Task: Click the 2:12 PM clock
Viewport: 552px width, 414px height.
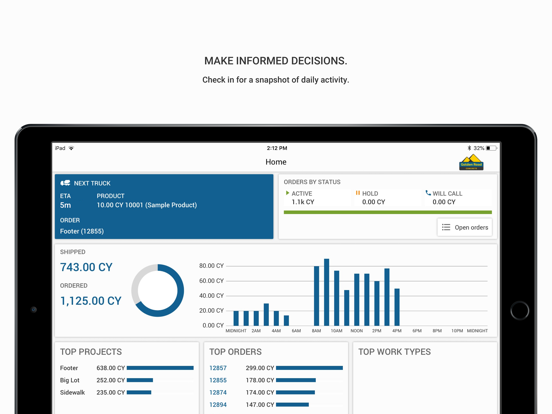Action: point(277,148)
